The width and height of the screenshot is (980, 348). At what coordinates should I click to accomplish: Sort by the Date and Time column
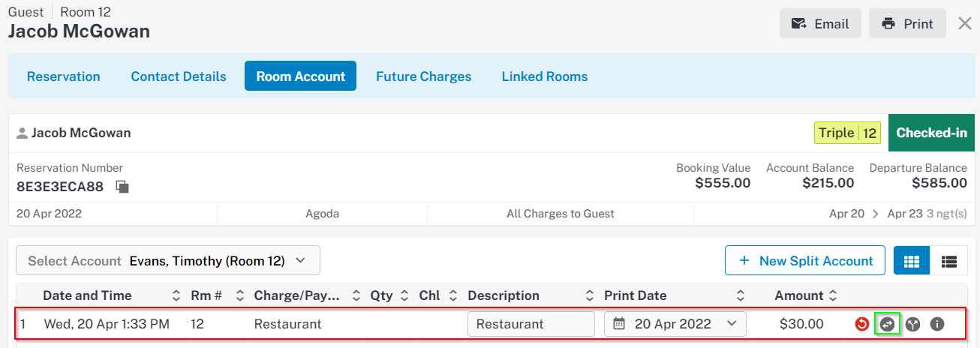[x=176, y=295]
